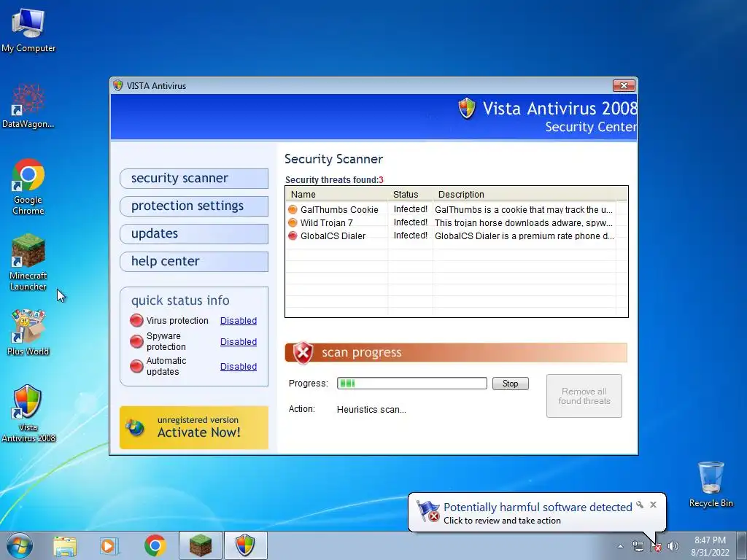Select the GalThumbs Cookie row name
Viewport: 747px width, 560px height.
339,209
